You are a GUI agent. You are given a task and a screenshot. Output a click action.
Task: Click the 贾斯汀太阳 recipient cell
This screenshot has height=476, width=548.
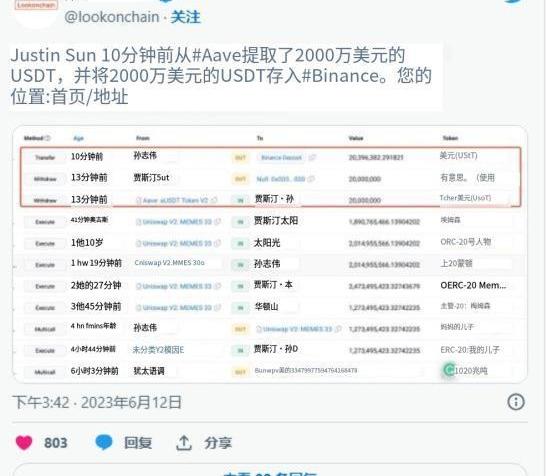tap(276, 221)
